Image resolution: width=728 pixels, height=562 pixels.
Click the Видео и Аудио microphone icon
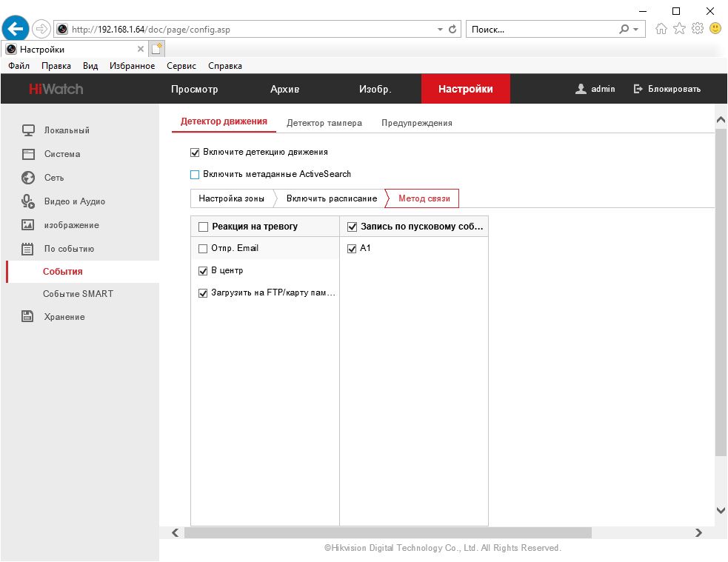tap(28, 201)
